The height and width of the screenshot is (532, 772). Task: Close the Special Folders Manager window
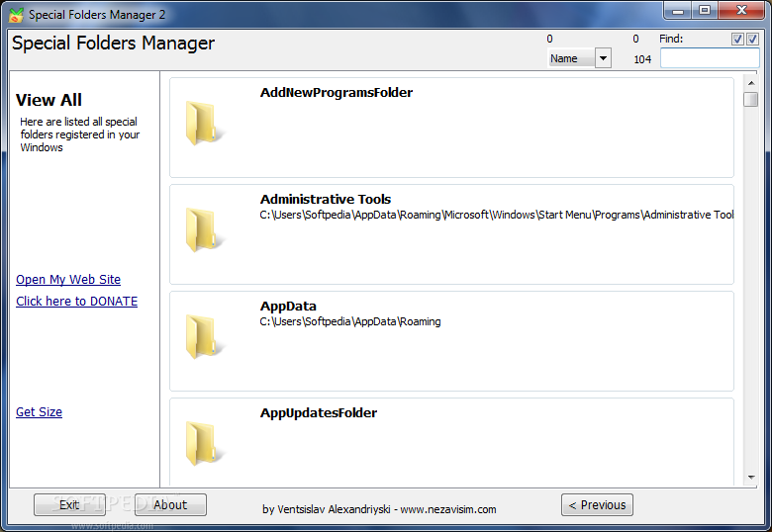(x=741, y=10)
